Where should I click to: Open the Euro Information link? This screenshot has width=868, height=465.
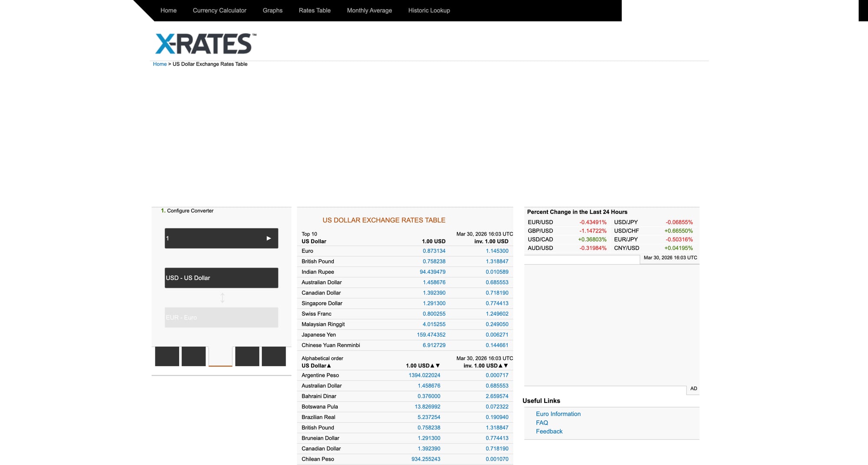[x=558, y=414]
